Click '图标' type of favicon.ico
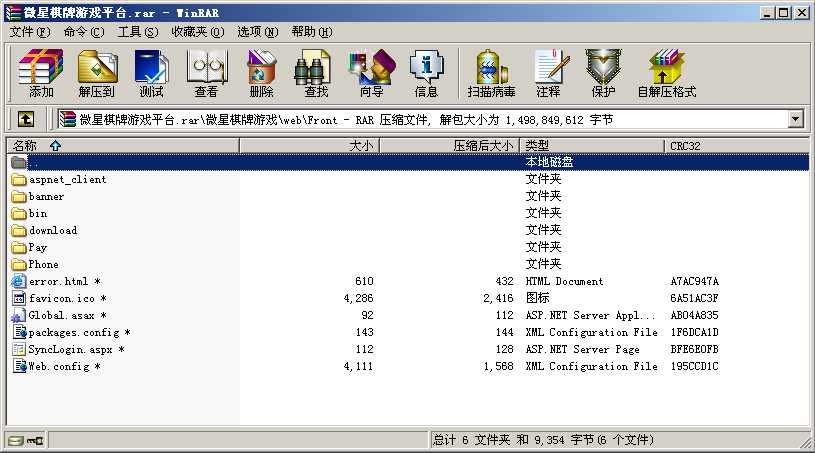This screenshot has height=453, width=815. tap(537, 298)
